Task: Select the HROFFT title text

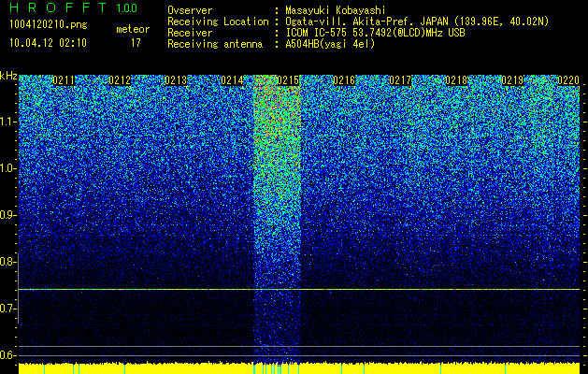Action: (58, 7)
